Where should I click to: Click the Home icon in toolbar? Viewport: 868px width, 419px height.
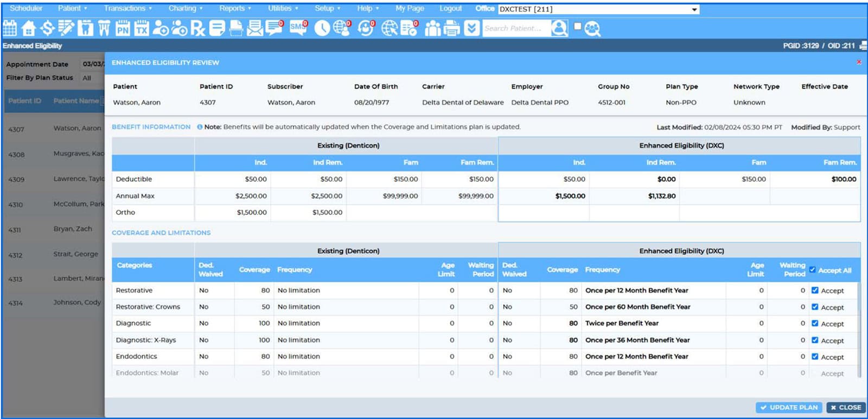pos(28,28)
